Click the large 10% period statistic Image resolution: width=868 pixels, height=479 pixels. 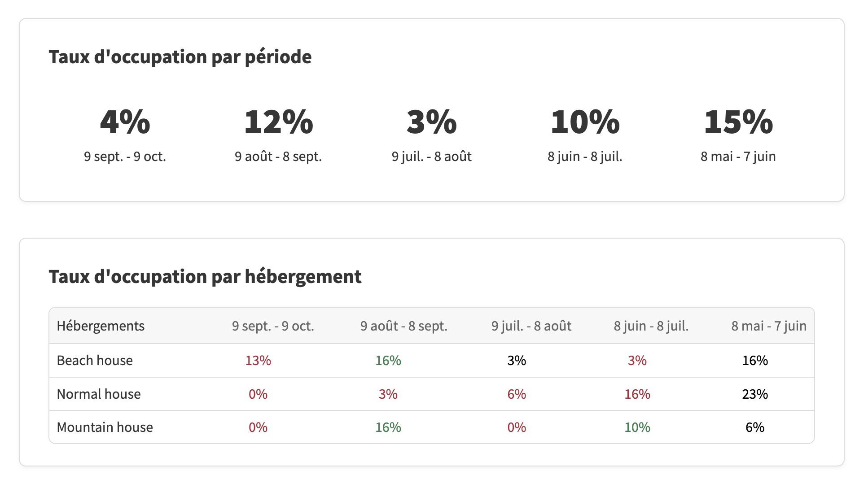tap(585, 122)
